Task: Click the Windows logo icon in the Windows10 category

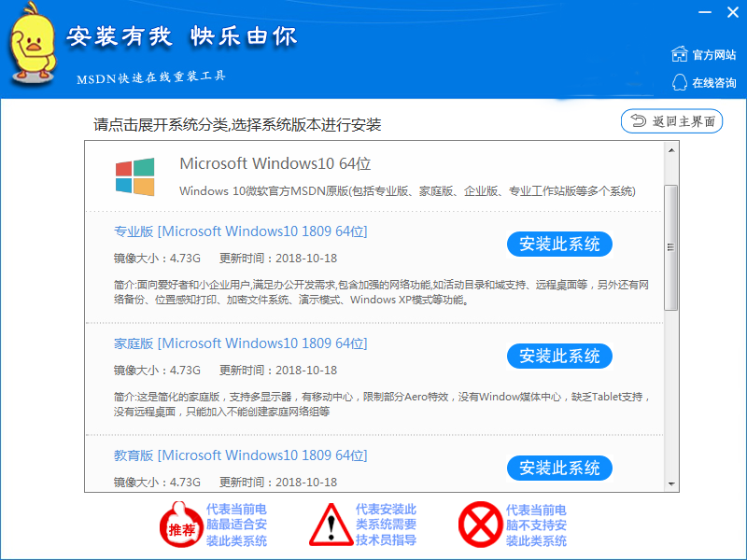Action: coord(134,176)
